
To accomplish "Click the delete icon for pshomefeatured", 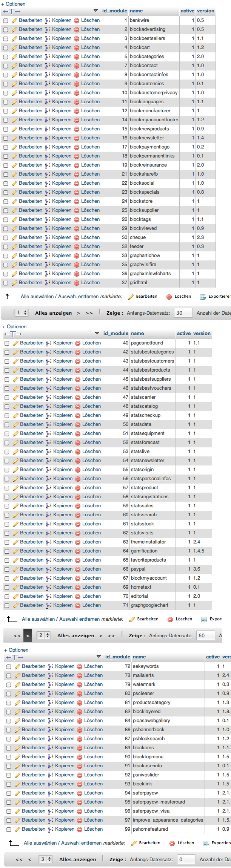I will pyautogui.click(x=80, y=829).
